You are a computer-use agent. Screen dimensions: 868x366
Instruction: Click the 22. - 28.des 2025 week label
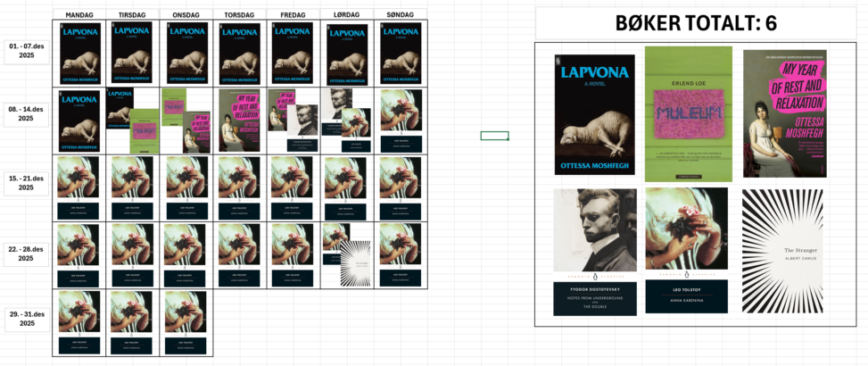(27, 253)
